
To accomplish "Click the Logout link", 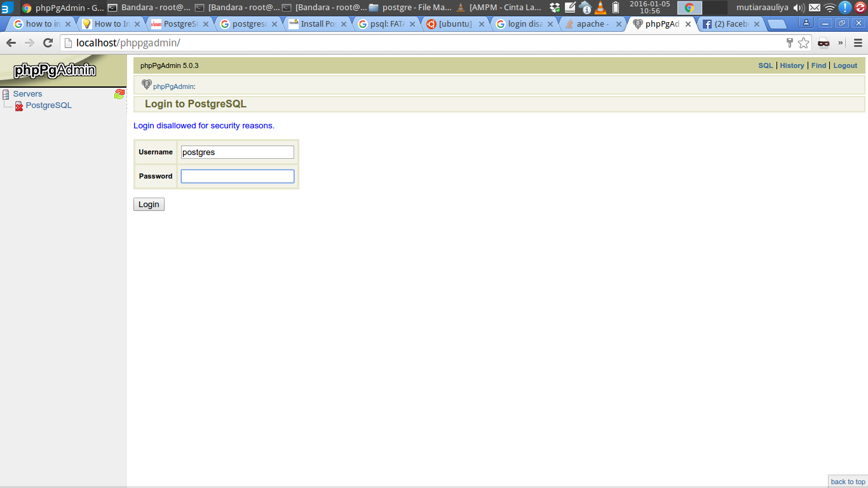I will [845, 65].
